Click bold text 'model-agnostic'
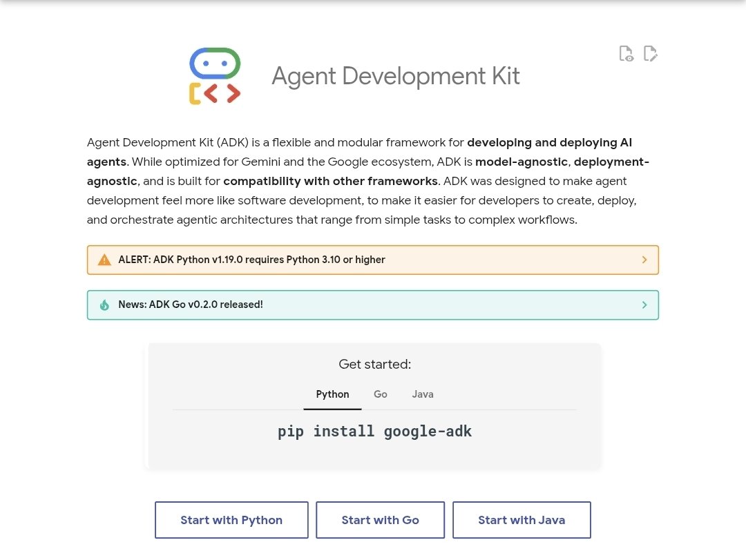746x560 pixels. click(x=522, y=162)
